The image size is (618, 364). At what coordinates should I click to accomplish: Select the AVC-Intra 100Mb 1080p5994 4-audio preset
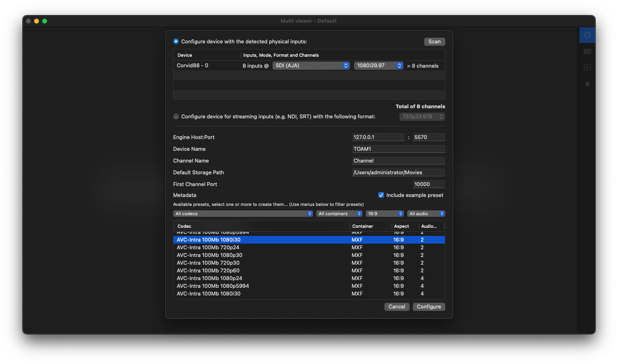[x=309, y=286]
